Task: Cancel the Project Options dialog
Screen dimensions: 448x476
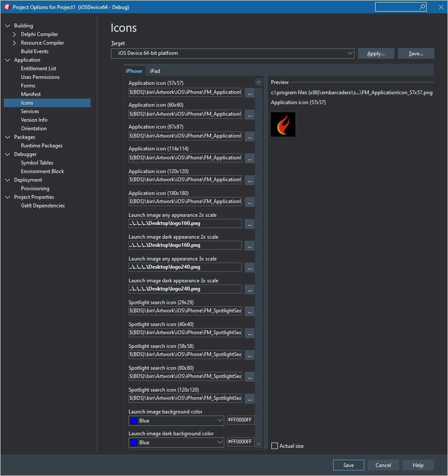Action: [x=383, y=465]
